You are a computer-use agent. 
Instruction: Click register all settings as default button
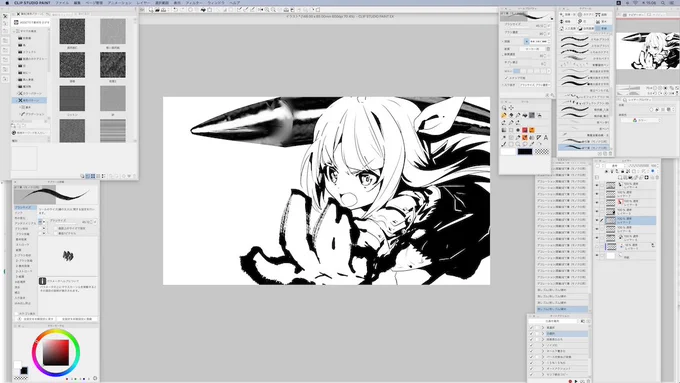pos(77,319)
